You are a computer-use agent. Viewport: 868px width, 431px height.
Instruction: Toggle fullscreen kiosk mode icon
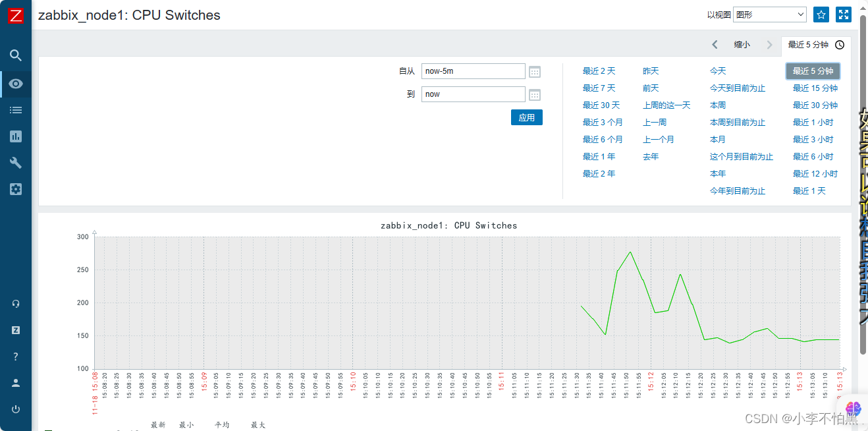tap(844, 14)
